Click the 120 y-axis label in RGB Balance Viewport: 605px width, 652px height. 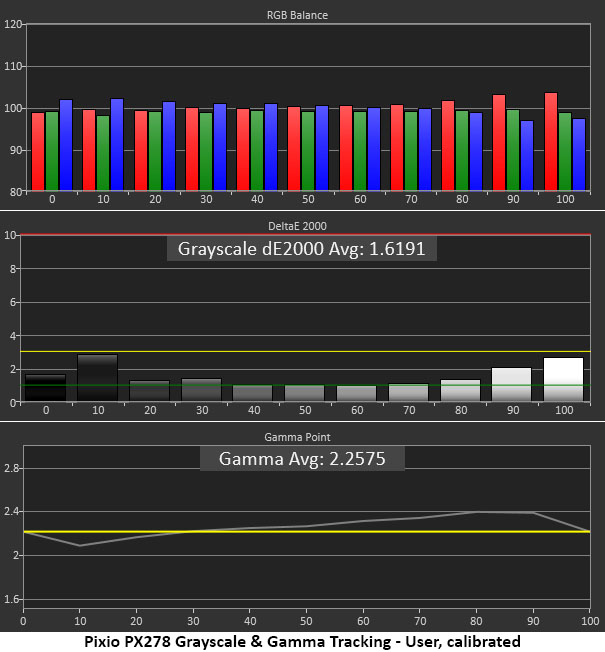[x=12, y=25]
